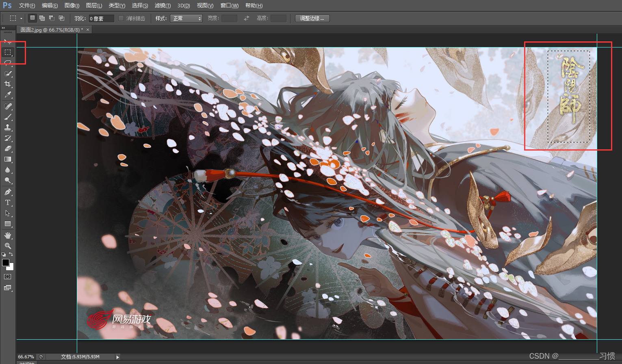Select the Zoom tool

tap(8, 246)
